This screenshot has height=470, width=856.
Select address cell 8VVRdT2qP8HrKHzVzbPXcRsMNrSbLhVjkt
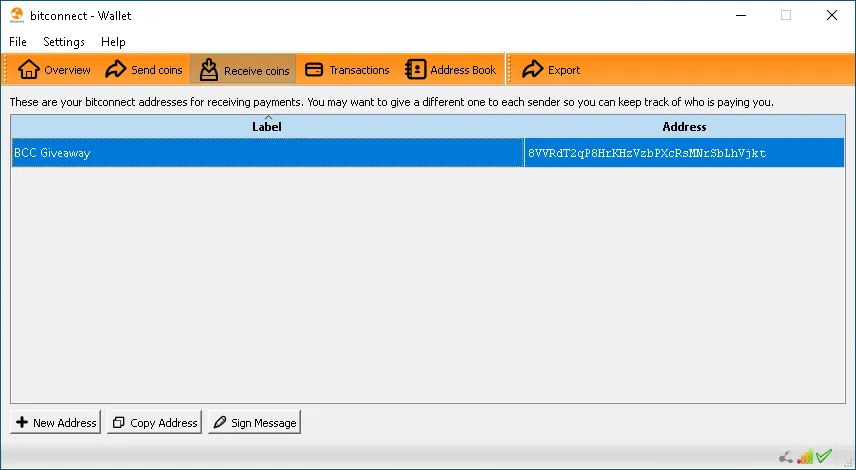[x=685, y=153]
